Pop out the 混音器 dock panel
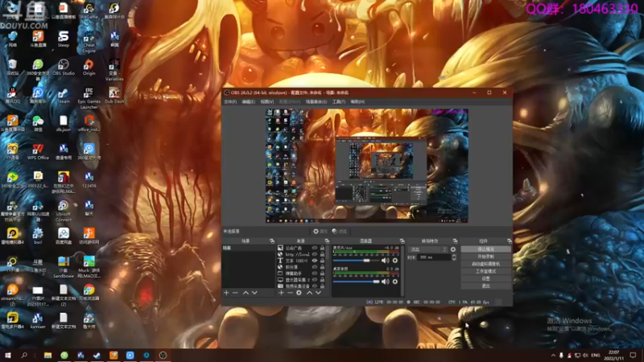The width and height of the screenshot is (644, 362). pyautogui.click(x=402, y=241)
